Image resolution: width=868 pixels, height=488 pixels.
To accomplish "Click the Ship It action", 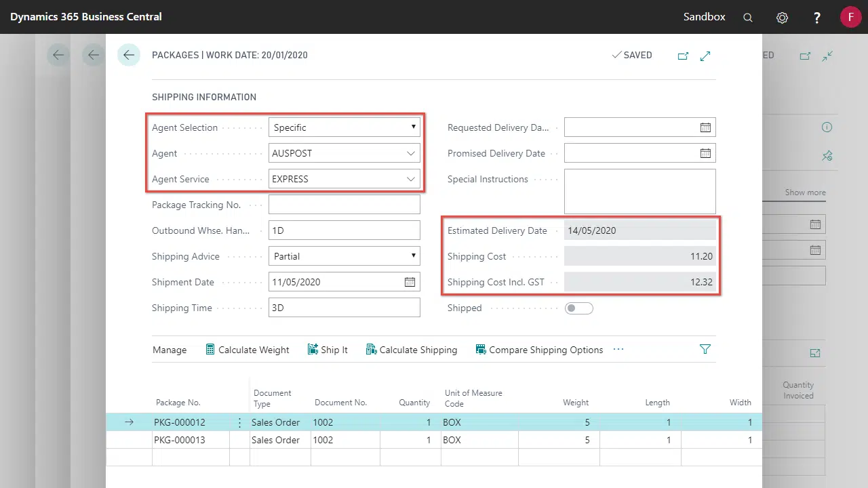I will 328,350.
